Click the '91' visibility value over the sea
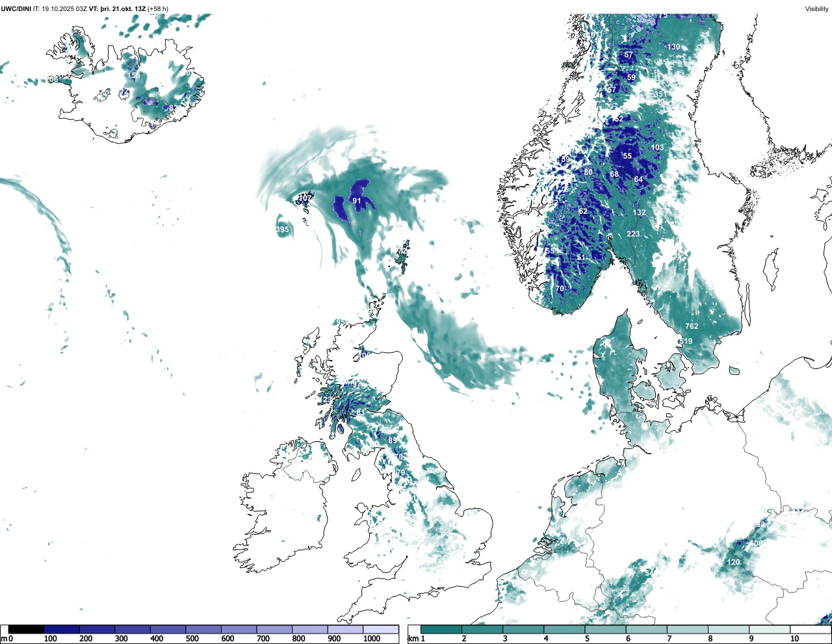832x644 pixels. (x=357, y=201)
